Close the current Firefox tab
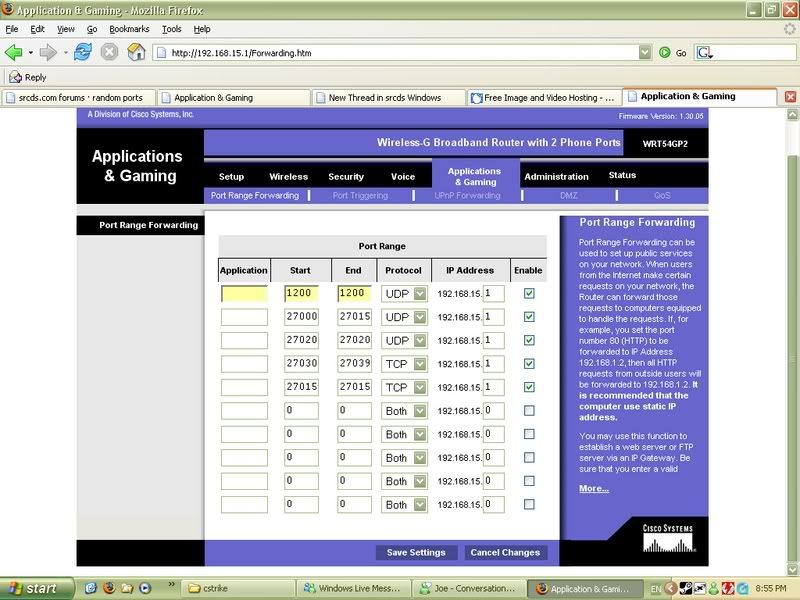This screenshot has height=600, width=800. tap(790, 97)
